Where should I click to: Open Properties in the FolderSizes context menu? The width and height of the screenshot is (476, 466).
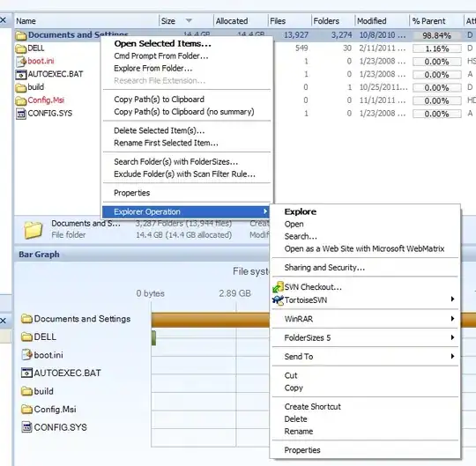187,193
